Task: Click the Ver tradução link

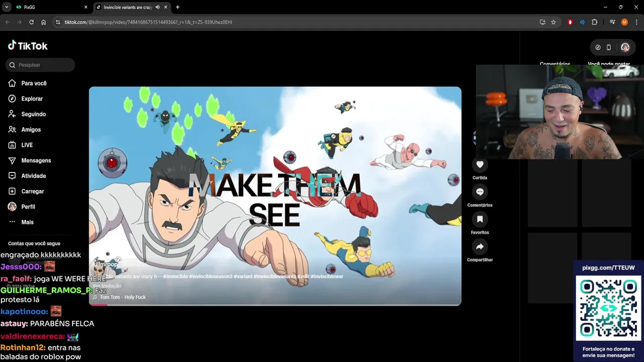Action: pyautogui.click(x=107, y=286)
